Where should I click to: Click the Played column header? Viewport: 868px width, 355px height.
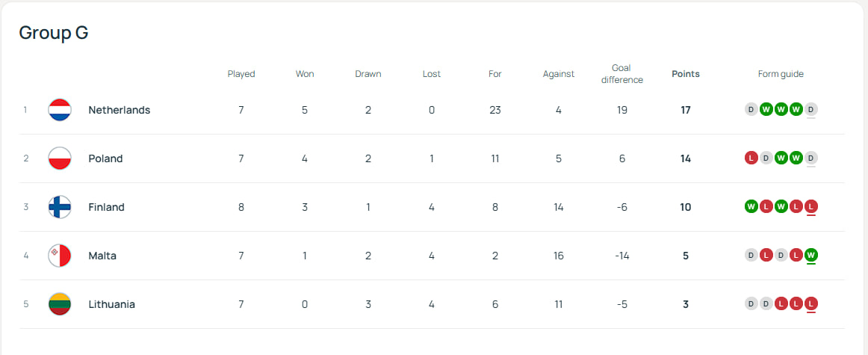coord(241,74)
